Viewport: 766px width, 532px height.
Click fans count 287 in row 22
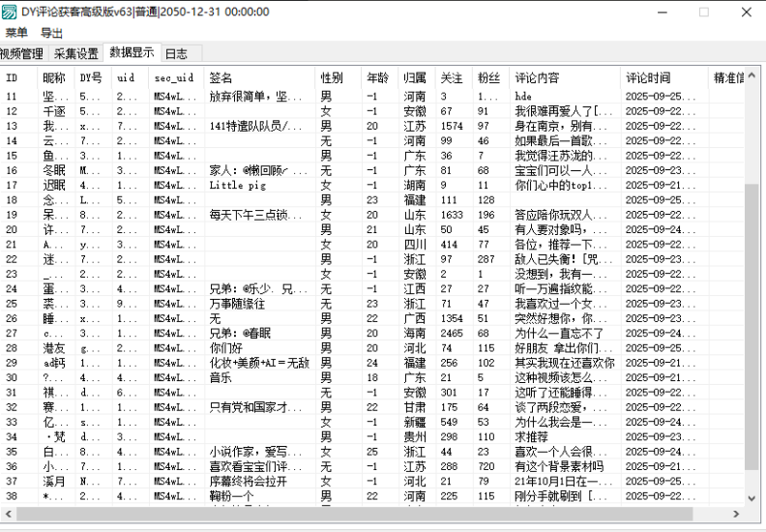pyautogui.click(x=486, y=259)
